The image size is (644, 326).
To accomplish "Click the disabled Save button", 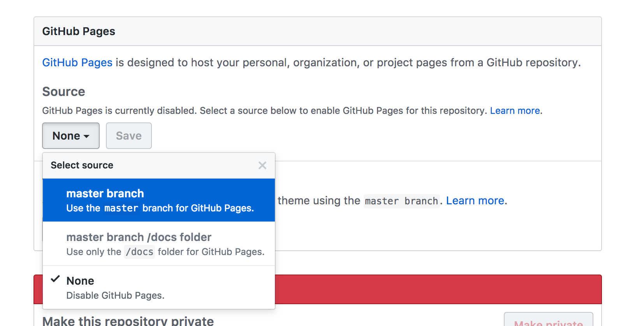I will coord(129,136).
